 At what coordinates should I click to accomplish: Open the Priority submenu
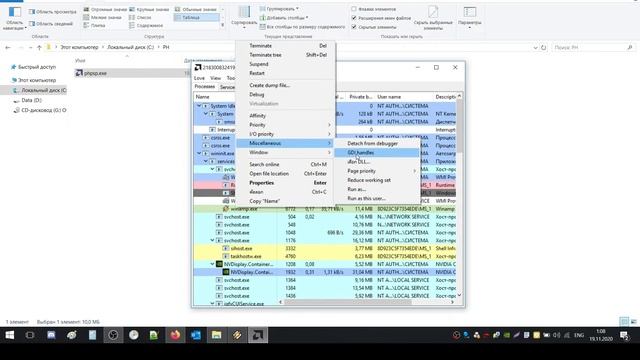click(x=286, y=125)
